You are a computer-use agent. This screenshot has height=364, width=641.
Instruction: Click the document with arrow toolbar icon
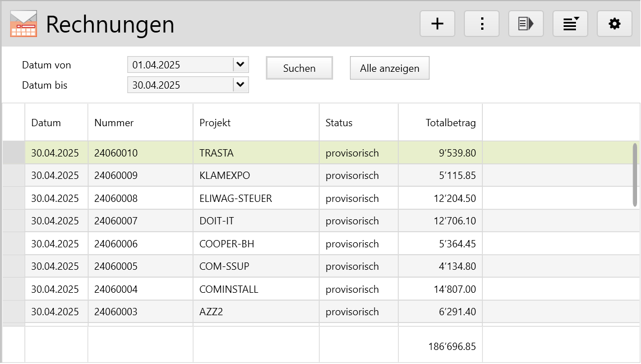coord(525,24)
